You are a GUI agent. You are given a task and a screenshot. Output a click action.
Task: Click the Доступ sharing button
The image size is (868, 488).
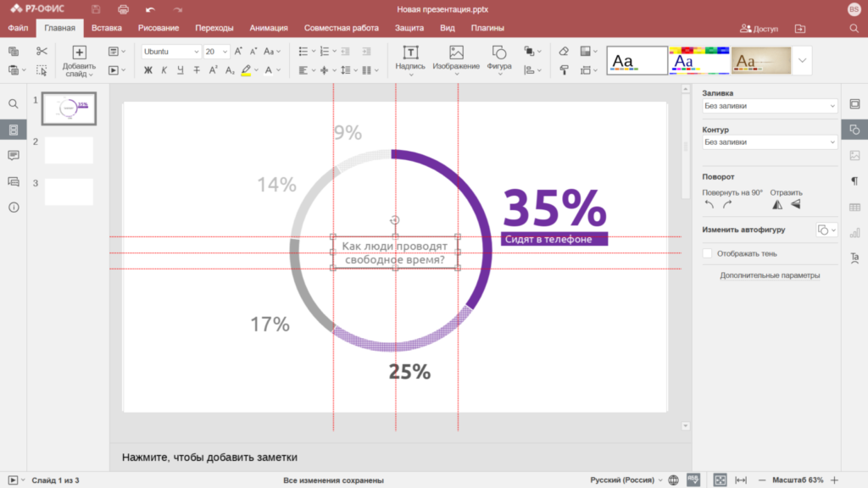point(759,28)
